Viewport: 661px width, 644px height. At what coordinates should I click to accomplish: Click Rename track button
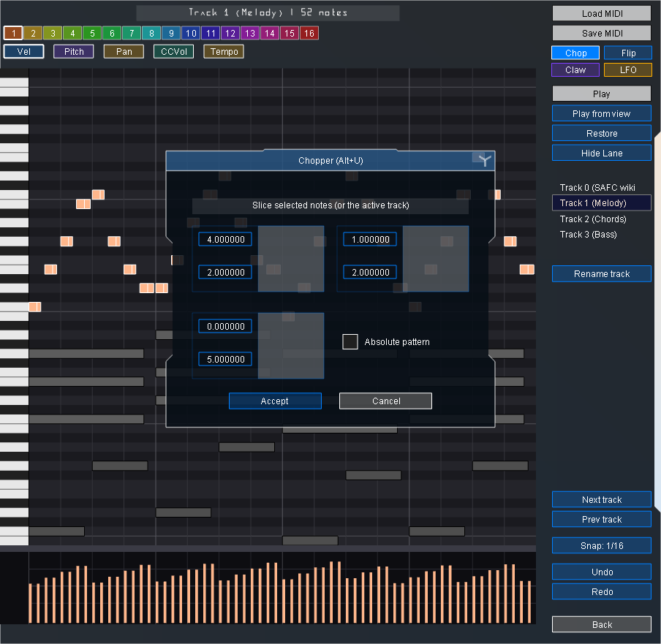602,273
